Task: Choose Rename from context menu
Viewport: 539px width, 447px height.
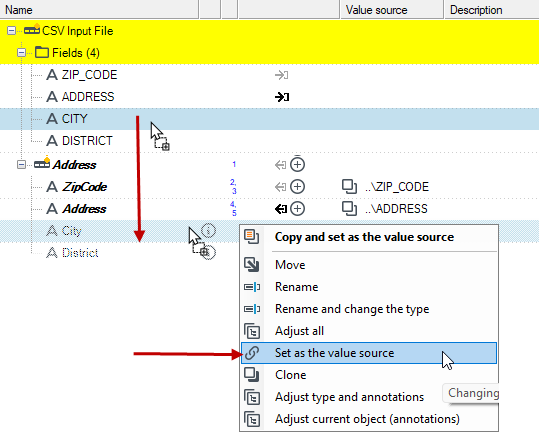Action: tap(369, 287)
